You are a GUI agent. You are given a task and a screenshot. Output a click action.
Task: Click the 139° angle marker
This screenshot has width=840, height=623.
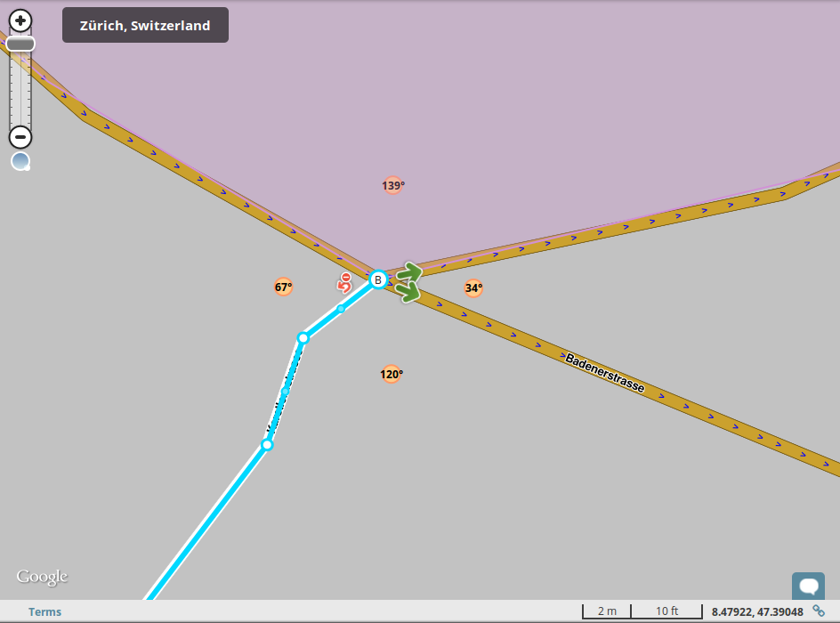point(392,185)
